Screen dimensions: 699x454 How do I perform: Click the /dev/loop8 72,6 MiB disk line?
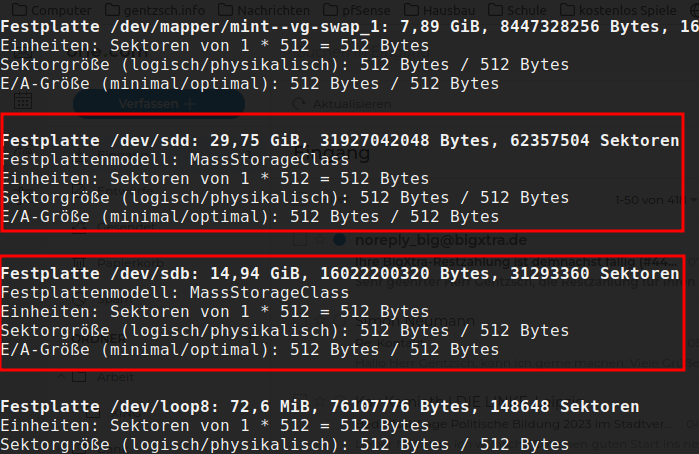click(320, 406)
